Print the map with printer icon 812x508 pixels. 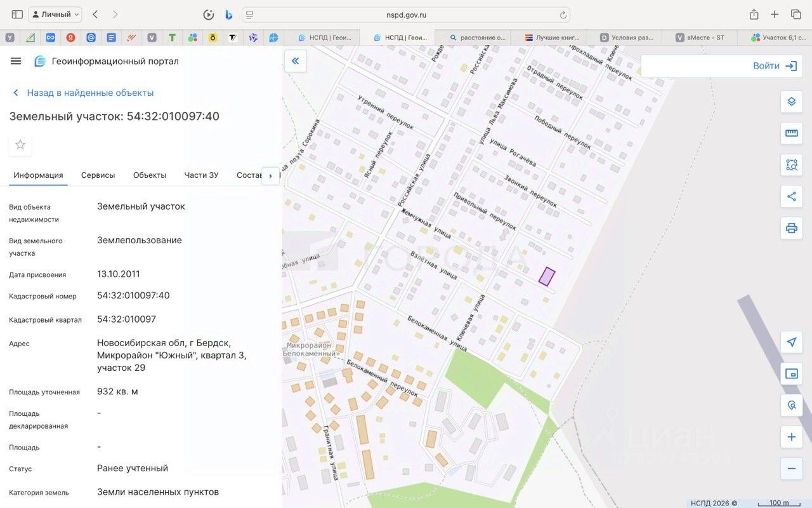coord(791,228)
